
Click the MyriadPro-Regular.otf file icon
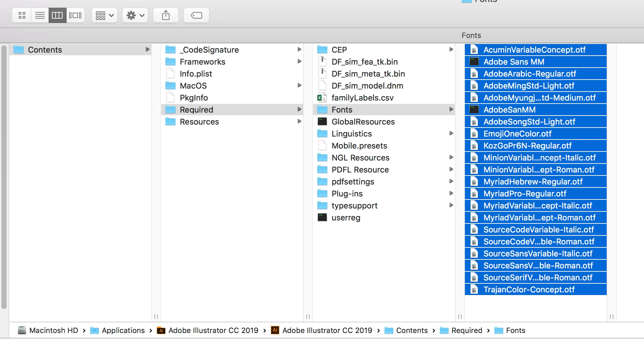click(x=474, y=193)
